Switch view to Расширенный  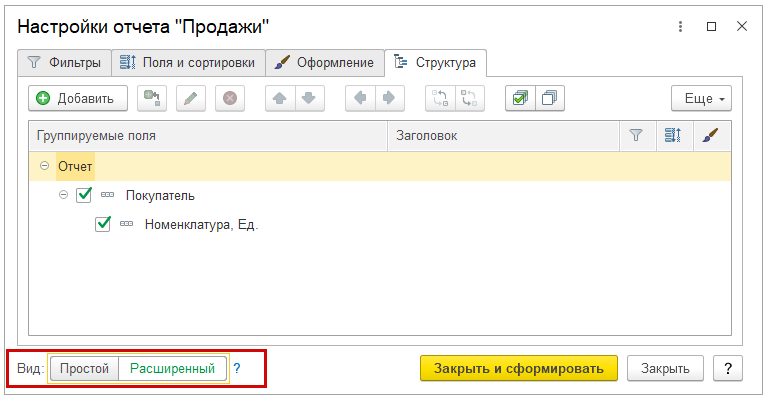click(x=172, y=369)
